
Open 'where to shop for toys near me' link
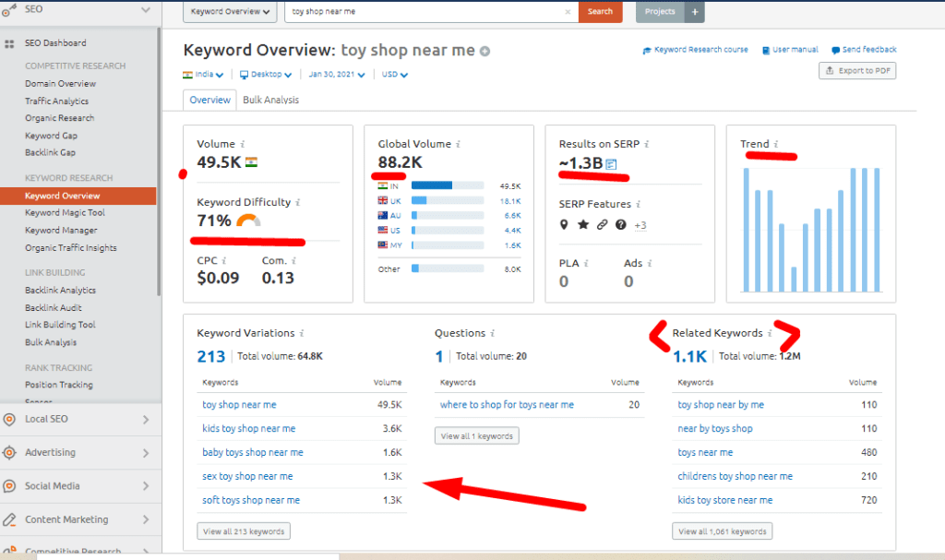(507, 405)
